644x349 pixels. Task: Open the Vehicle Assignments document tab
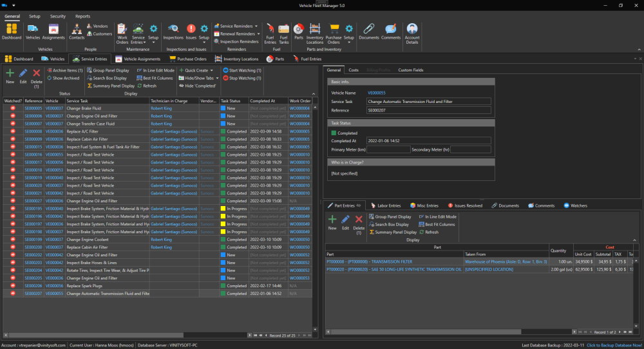pos(138,59)
